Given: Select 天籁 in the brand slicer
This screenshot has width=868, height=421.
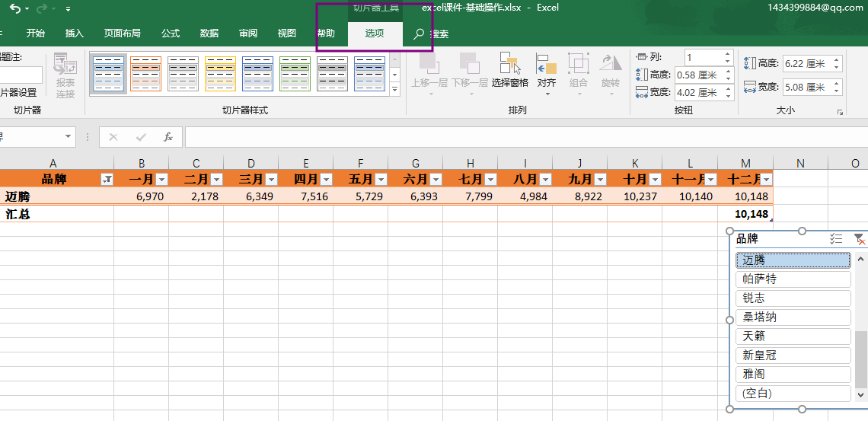Looking at the screenshot, I should tap(793, 336).
